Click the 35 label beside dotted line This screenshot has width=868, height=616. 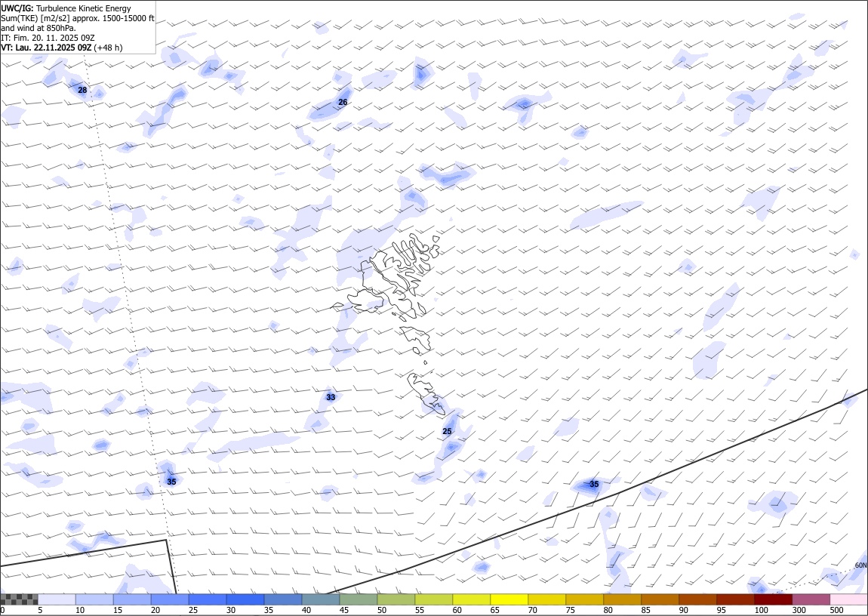point(171,482)
